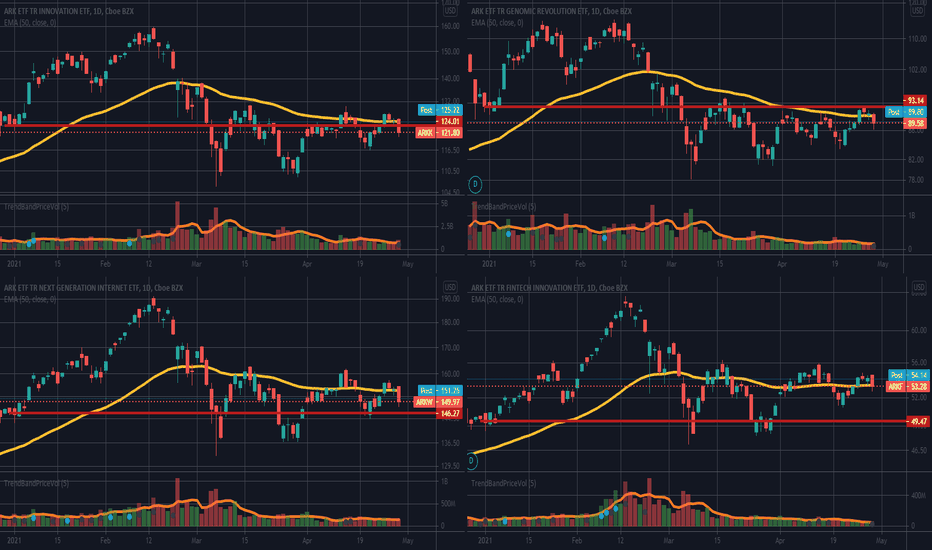Select EMA legend on Fintech Innovation chart

(497, 299)
